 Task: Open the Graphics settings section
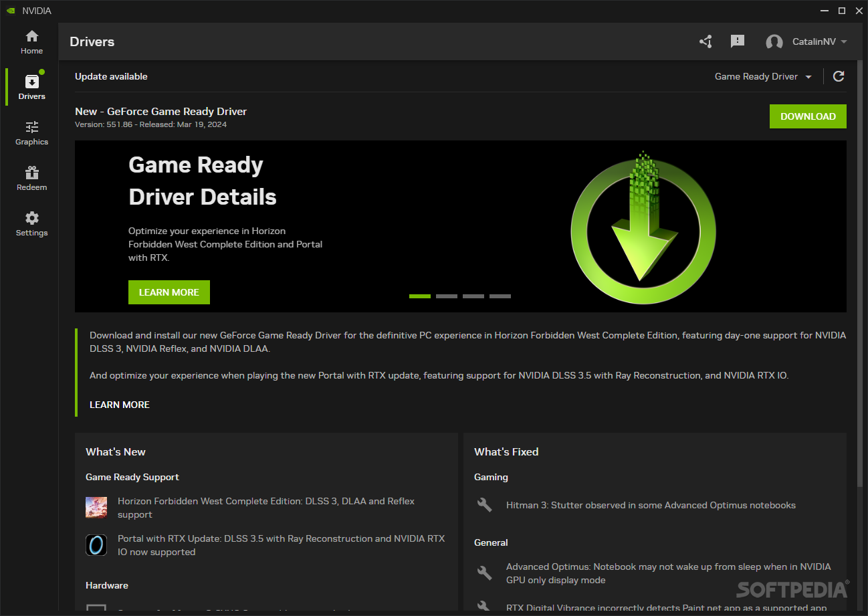[x=31, y=132]
